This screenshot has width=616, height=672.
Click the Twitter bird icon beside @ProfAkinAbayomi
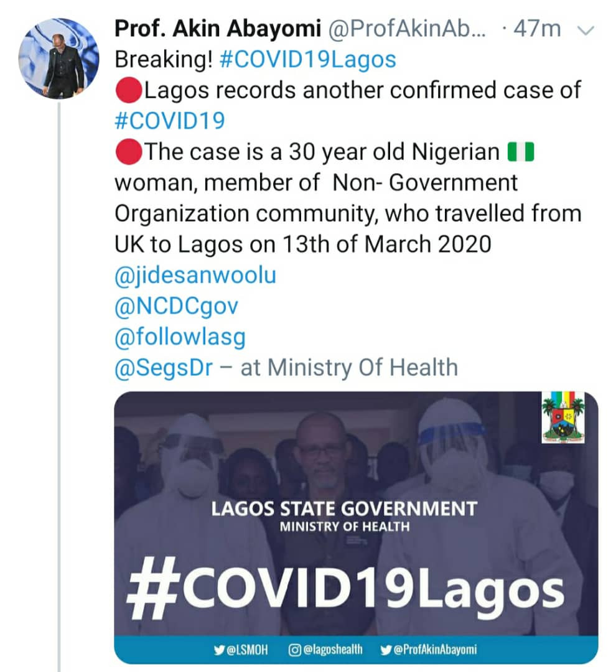pos(386,650)
